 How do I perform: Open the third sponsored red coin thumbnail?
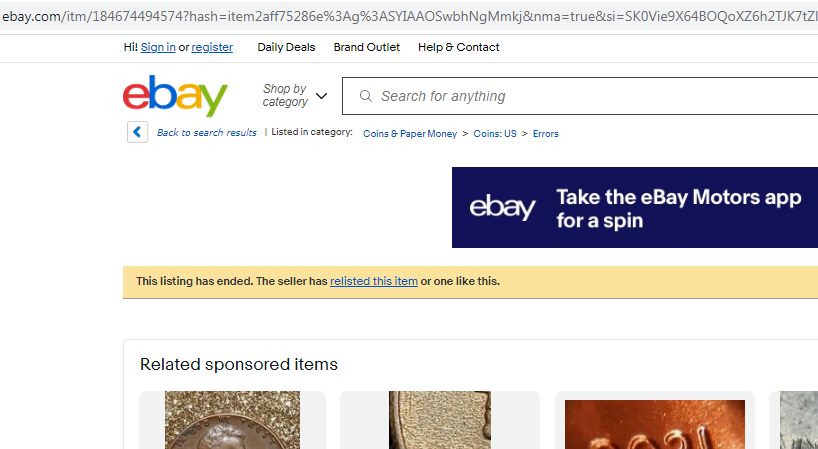(x=655, y=424)
